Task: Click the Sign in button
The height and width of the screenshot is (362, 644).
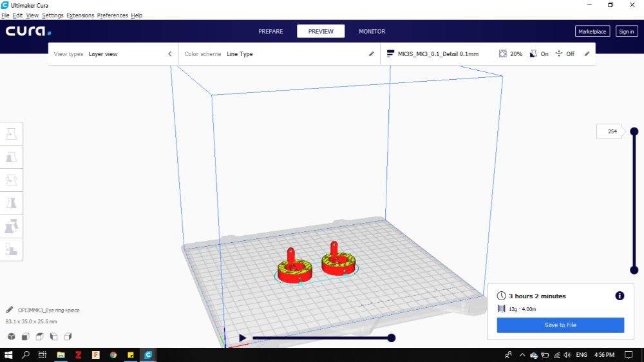Action: click(627, 31)
